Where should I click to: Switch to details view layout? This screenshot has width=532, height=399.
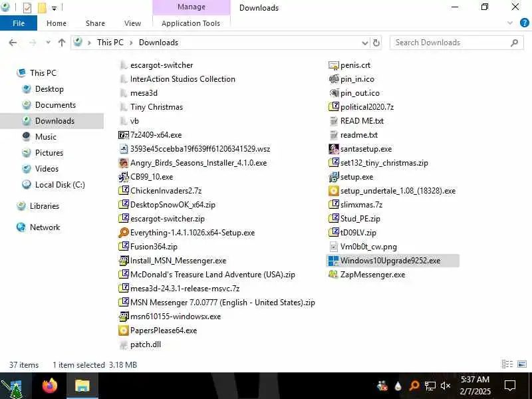coord(507,364)
